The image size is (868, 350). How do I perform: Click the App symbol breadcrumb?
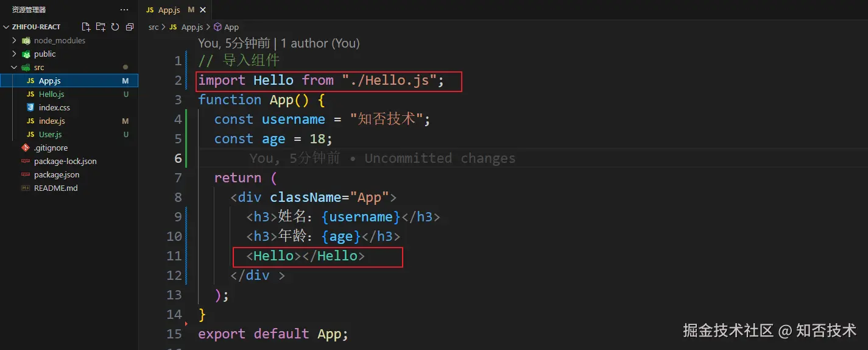(x=231, y=27)
